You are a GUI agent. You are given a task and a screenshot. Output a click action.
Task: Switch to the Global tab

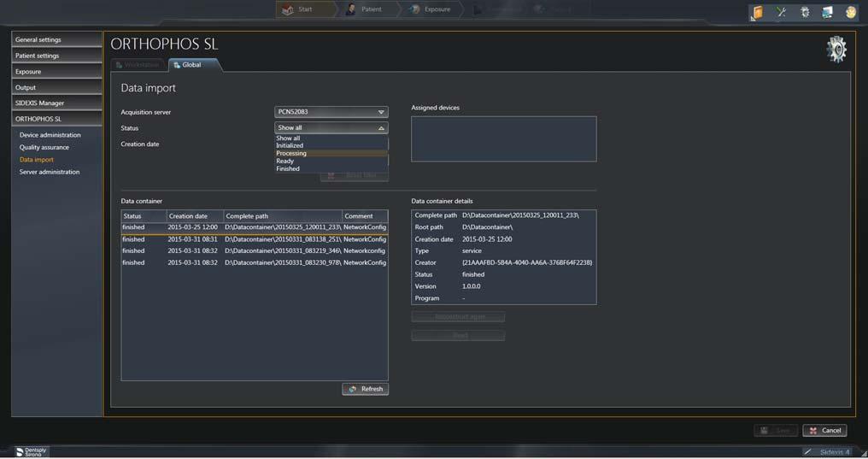point(193,65)
